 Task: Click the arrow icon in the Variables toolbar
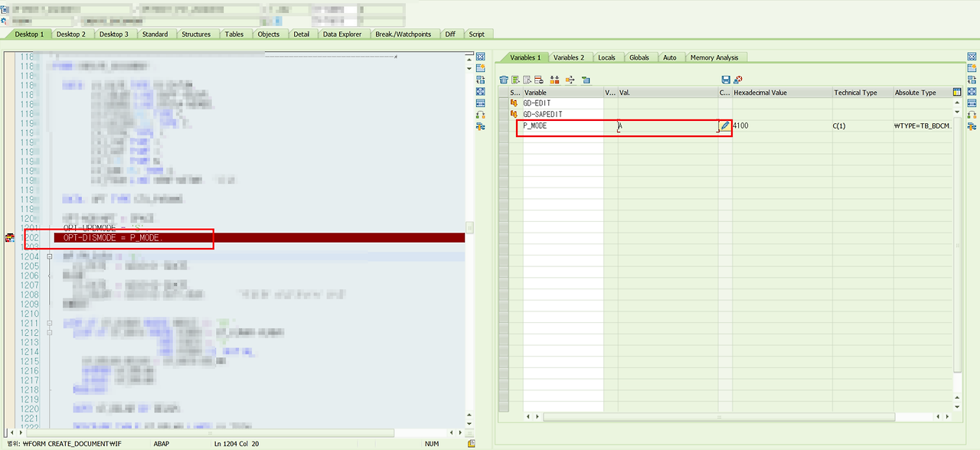click(x=570, y=80)
